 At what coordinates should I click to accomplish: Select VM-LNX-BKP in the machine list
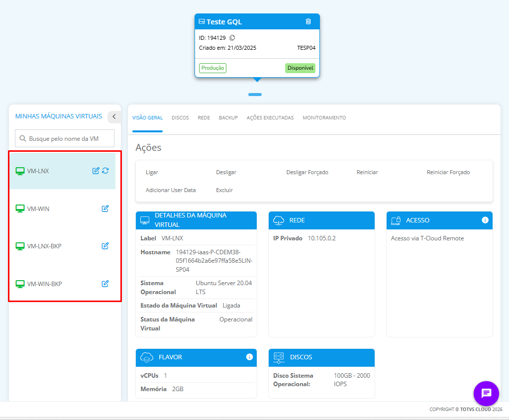[62, 246]
